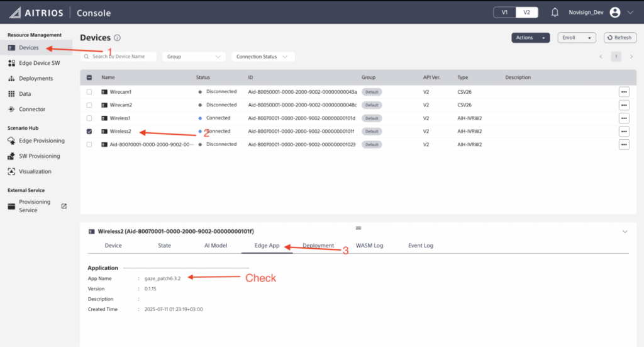Open the Provisioning Service external link icon
The width and height of the screenshot is (644, 347).
pos(64,206)
